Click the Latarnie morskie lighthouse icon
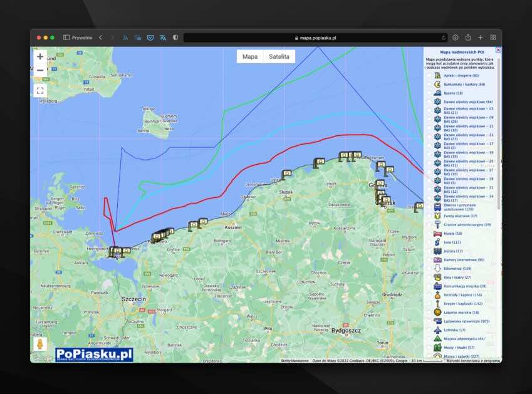532x394 pixels. (437, 312)
